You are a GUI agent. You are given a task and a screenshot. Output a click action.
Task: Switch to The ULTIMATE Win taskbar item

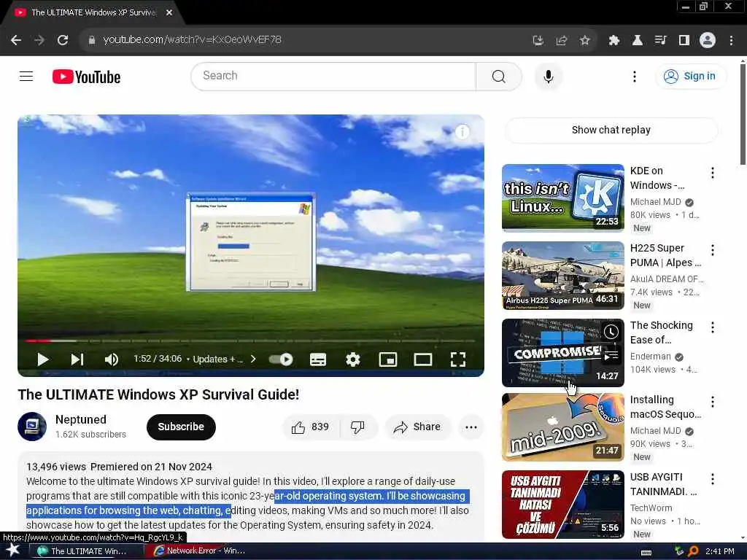pos(88,551)
